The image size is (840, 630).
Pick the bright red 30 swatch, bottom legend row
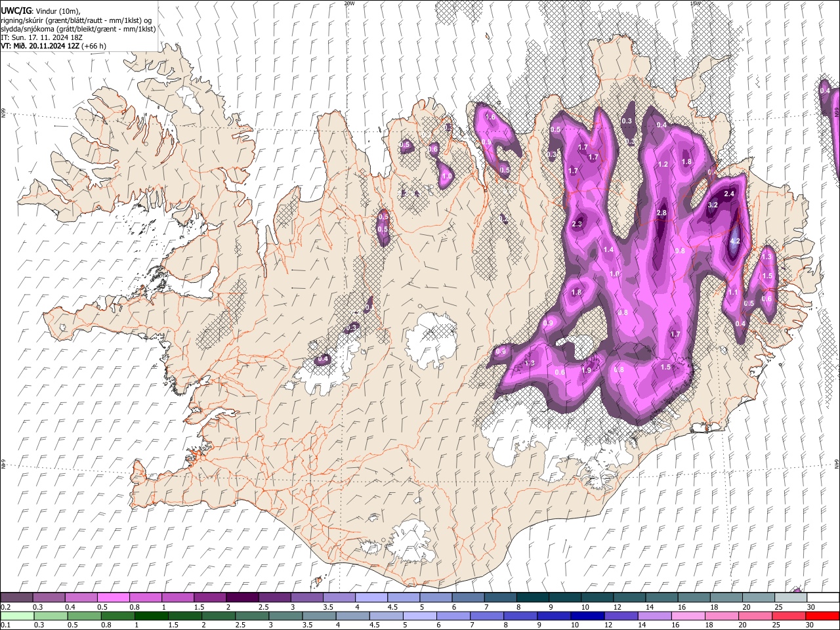pyautogui.click(x=823, y=616)
